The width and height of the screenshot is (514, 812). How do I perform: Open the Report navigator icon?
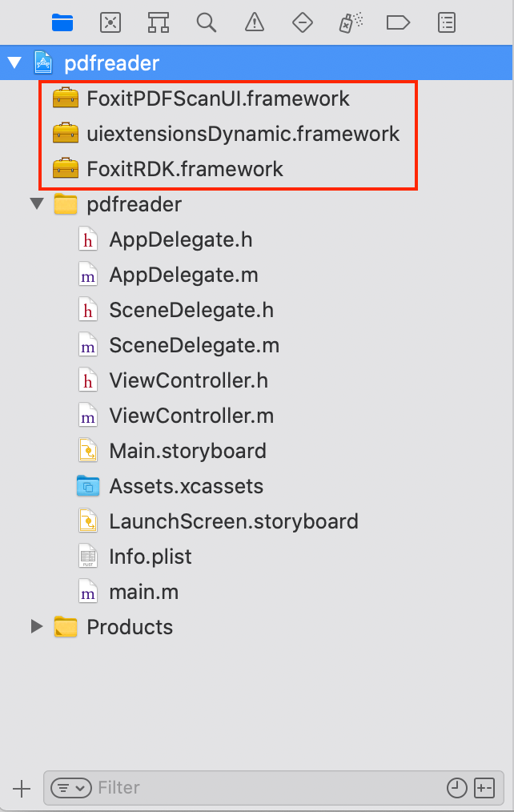pyautogui.click(x=447, y=22)
